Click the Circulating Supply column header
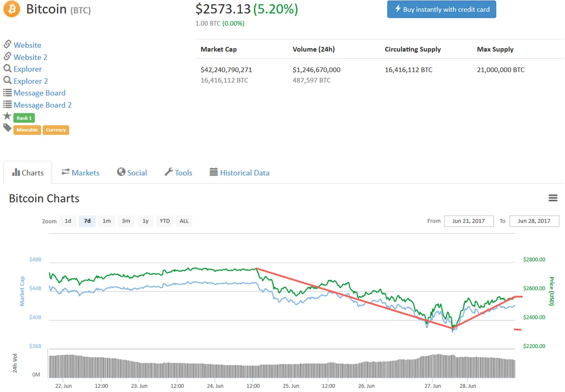The width and height of the screenshot is (565, 392). (413, 49)
